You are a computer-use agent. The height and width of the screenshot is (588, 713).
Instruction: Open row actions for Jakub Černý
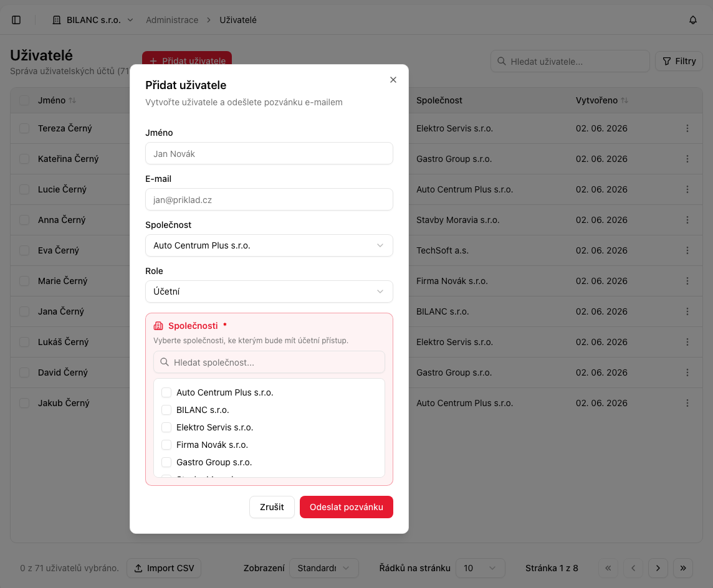click(687, 403)
